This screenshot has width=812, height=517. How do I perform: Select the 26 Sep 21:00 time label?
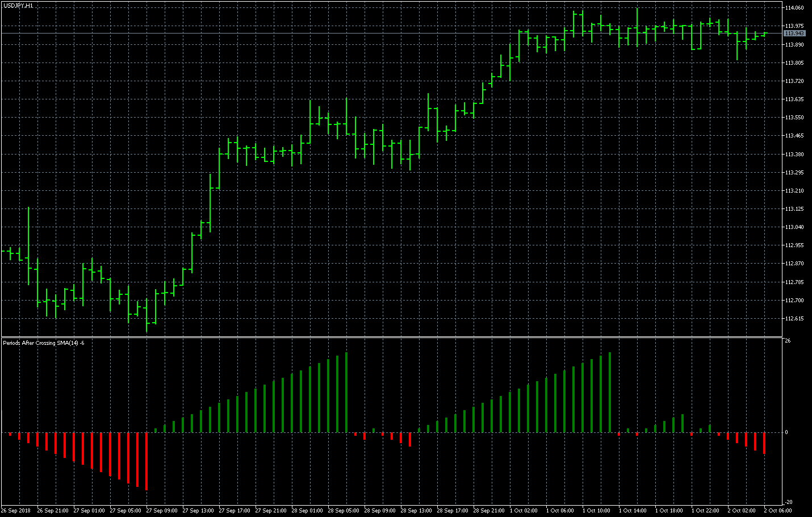(x=53, y=511)
